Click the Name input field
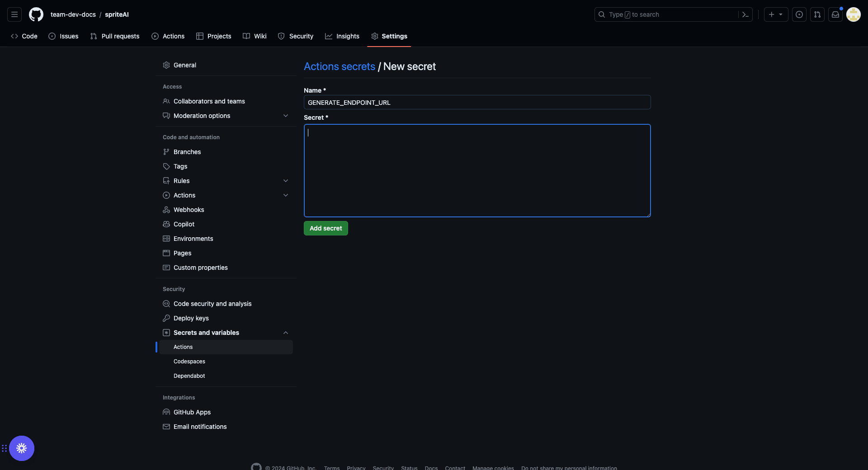The width and height of the screenshot is (868, 470). coord(477,102)
